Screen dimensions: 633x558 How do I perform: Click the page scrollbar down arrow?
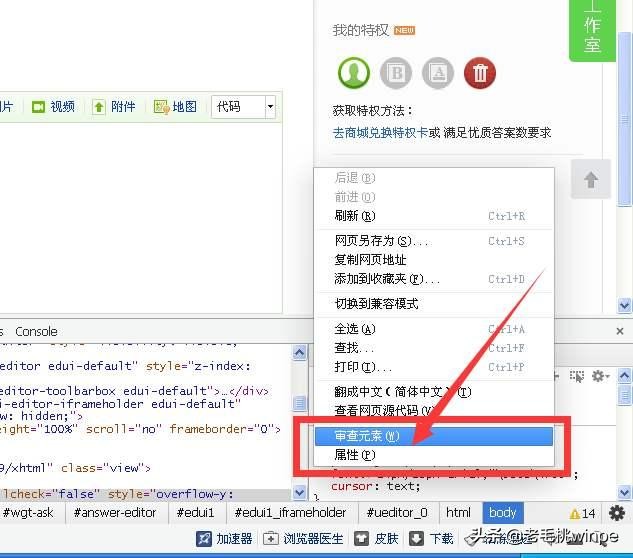coord(624,305)
